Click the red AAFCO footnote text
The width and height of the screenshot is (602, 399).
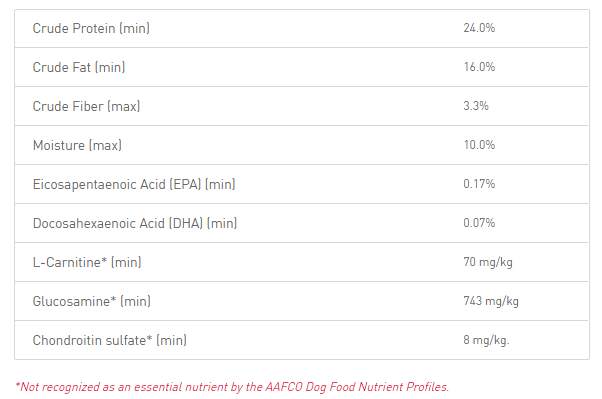(232, 387)
